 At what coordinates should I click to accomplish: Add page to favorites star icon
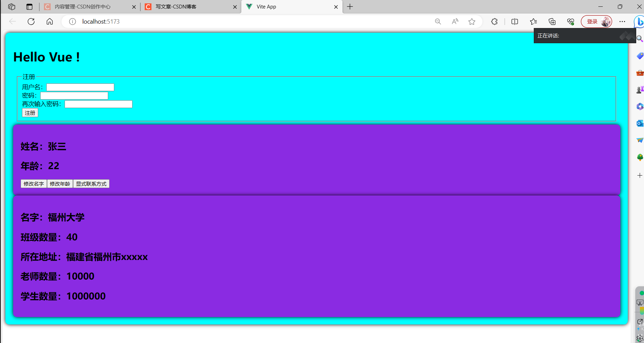[x=472, y=22]
